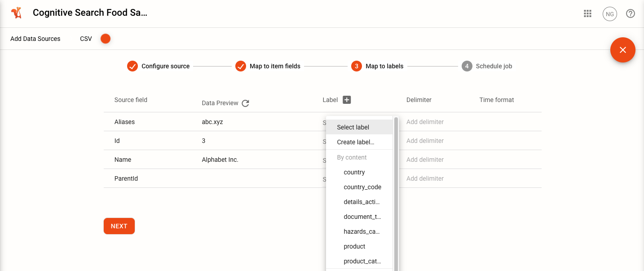This screenshot has height=271, width=644.
Task: Go to Map to item fields step
Action: click(x=268, y=66)
